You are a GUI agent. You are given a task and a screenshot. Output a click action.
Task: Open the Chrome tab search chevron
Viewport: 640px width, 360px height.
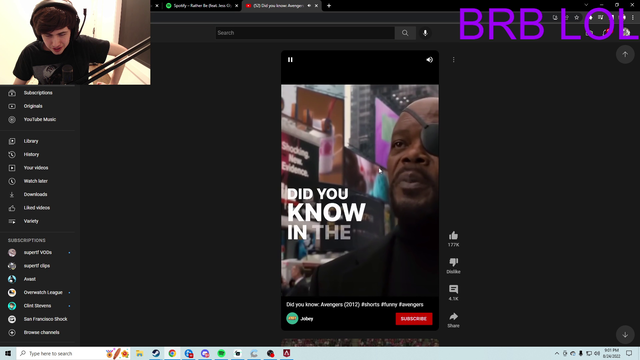pyautogui.click(x=586, y=5)
